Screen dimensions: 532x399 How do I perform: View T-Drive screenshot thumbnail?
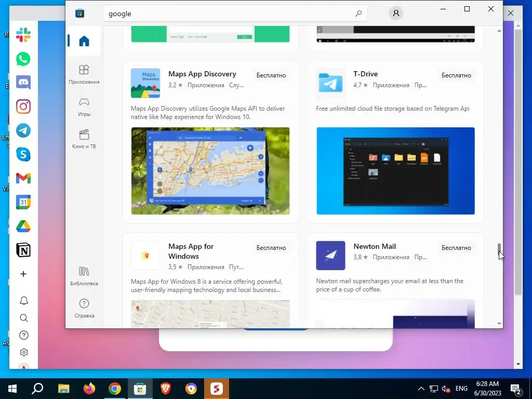[x=395, y=171]
